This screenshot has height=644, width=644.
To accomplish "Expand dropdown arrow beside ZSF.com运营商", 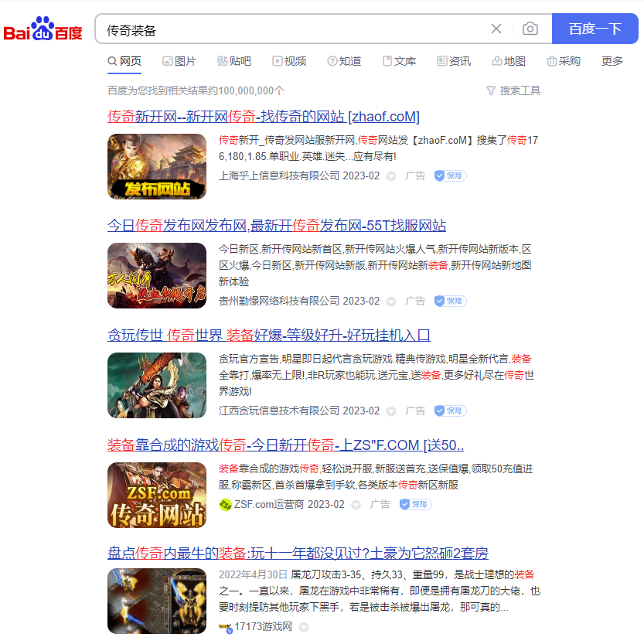I will 356,505.
